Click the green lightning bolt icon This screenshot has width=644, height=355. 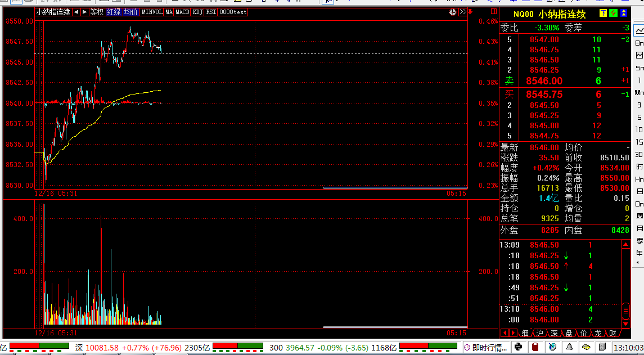(613, 13)
